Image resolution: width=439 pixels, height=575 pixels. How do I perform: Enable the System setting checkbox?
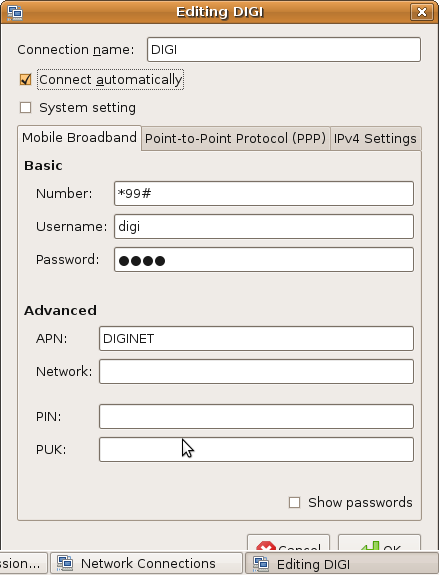click(x=26, y=107)
